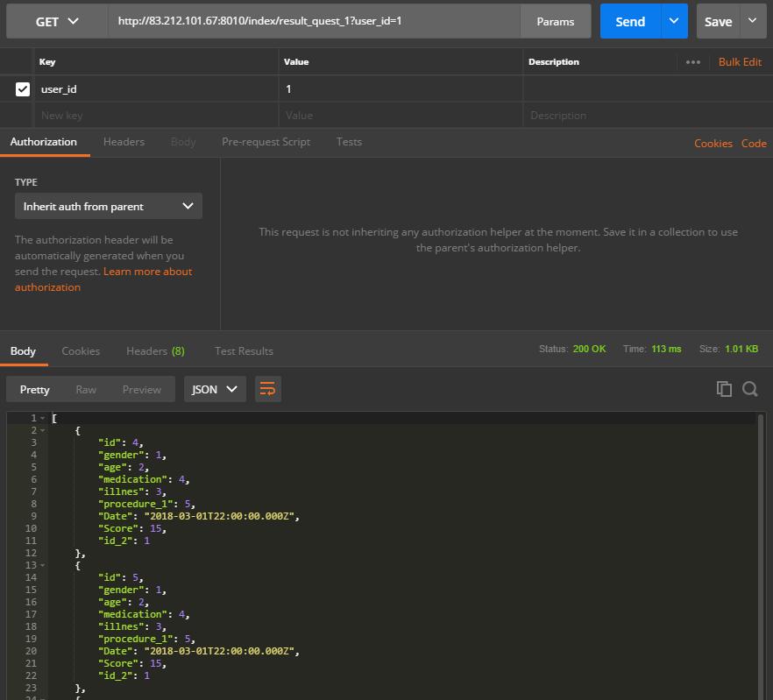Viewport: 773px width, 700px height.
Task: Click the "Score": 15 text on line 10
Action: click(x=130, y=528)
